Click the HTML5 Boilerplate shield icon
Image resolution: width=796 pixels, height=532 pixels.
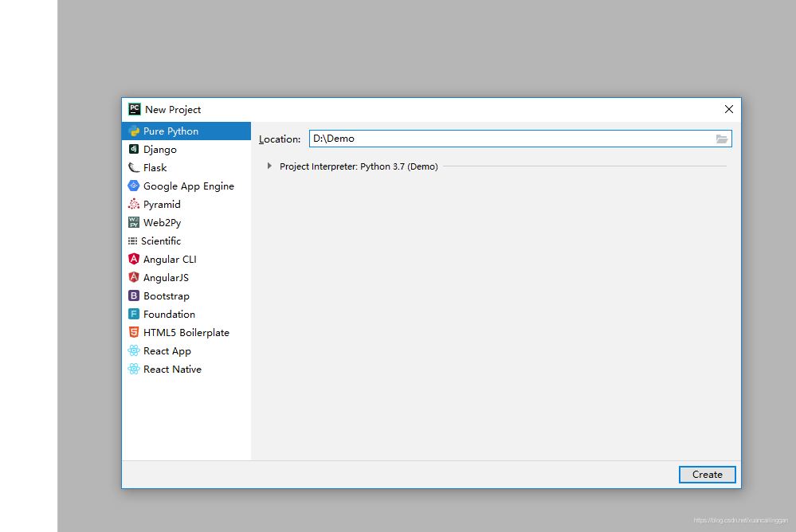(x=134, y=332)
